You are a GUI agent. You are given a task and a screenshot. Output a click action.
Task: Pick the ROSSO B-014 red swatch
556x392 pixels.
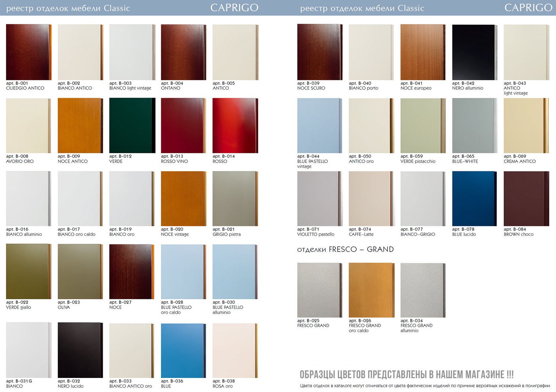point(235,125)
